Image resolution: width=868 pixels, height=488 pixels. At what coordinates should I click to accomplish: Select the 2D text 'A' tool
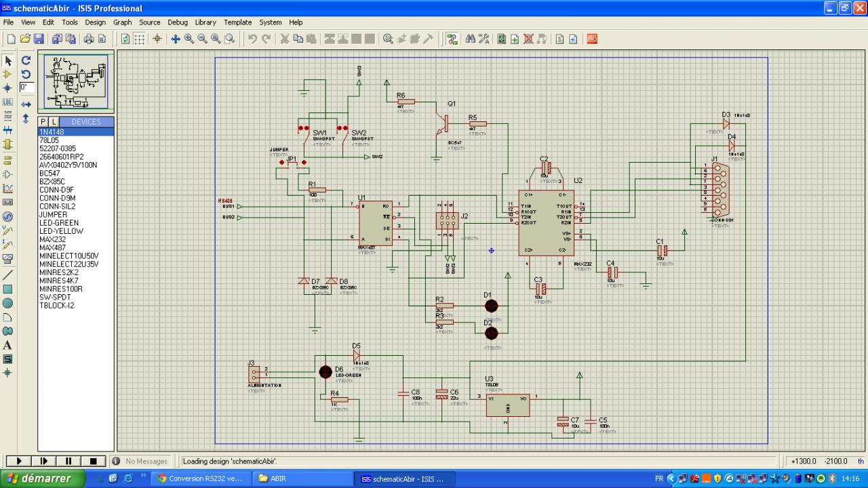tap(8, 345)
